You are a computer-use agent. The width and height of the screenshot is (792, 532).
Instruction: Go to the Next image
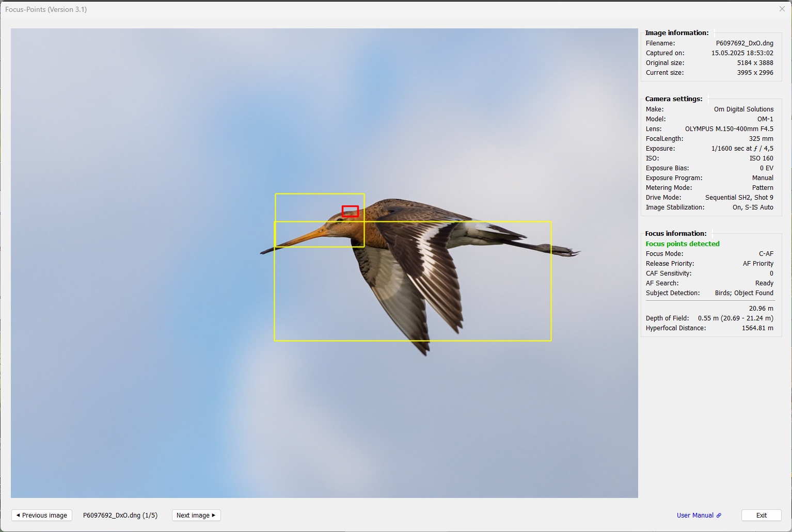196,515
